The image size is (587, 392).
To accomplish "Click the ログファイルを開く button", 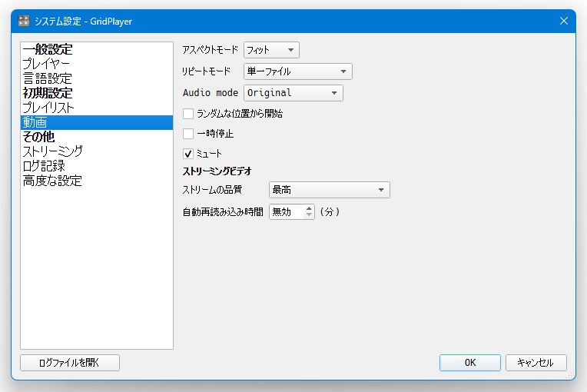I will tap(70, 363).
